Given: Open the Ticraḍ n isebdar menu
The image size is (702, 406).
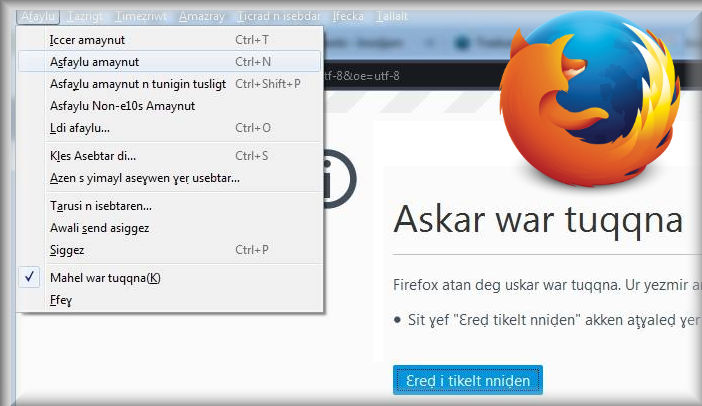Looking at the screenshot, I should tap(279, 17).
